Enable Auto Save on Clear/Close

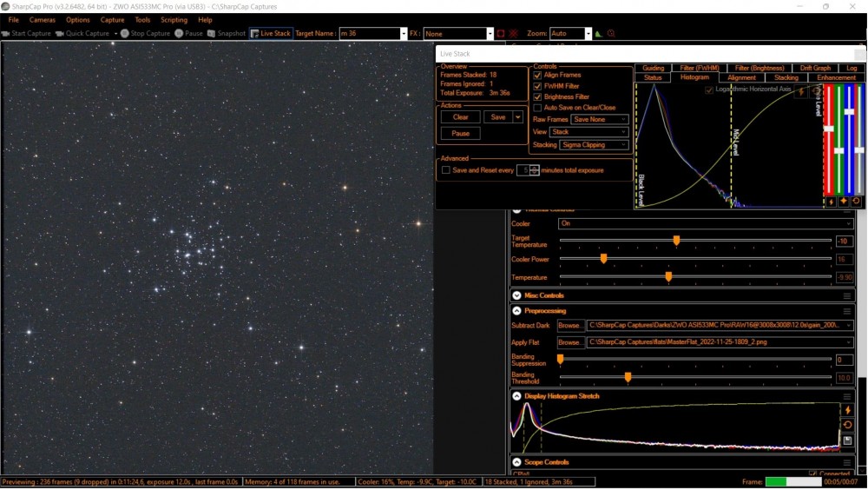(x=537, y=108)
